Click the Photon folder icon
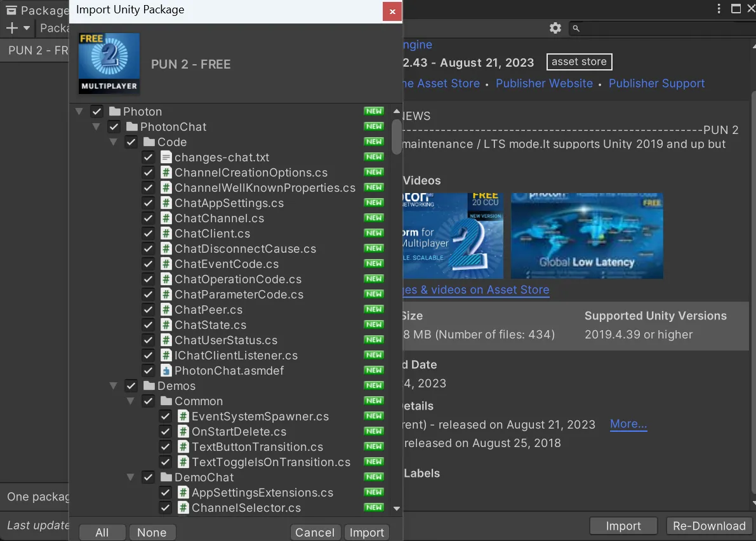 (115, 111)
